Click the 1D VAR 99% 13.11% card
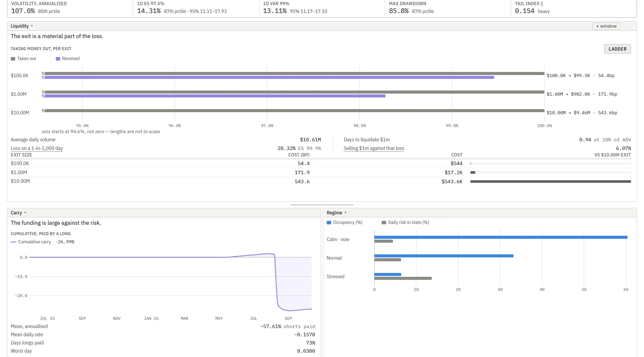Viewport: 644px width, 357px height. point(322,8)
